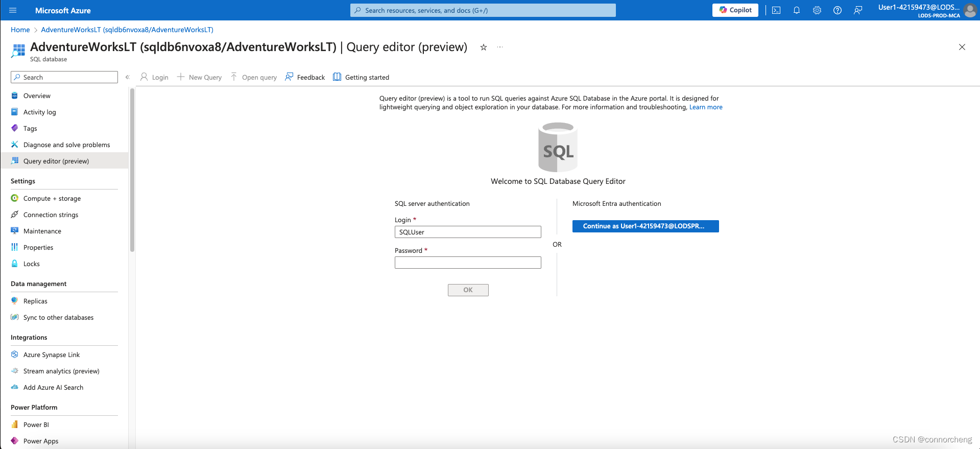This screenshot has height=449, width=980.
Task: Click the Copilot button
Action: (735, 10)
